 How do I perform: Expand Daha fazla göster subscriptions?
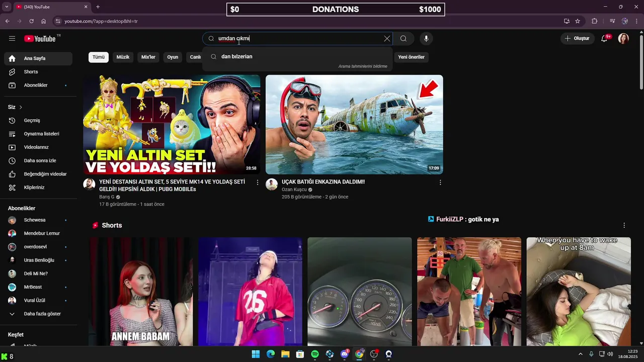click(x=38, y=314)
